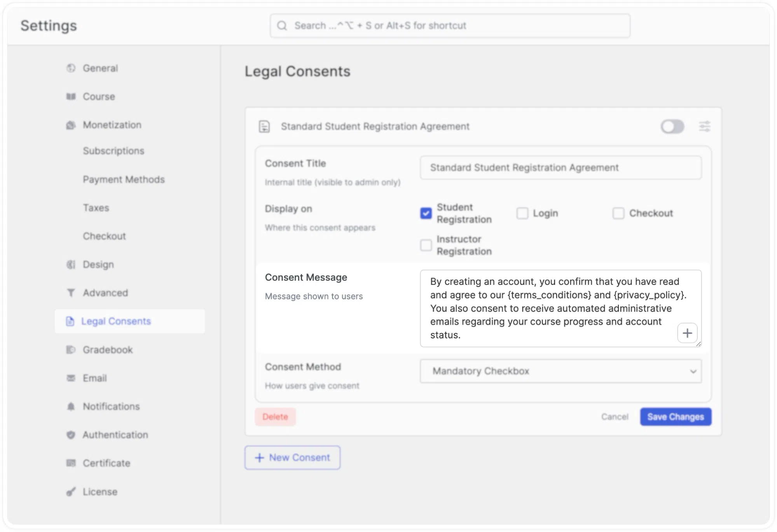
Task: Click 'Where this consent appears' helper text
Action: click(320, 227)
